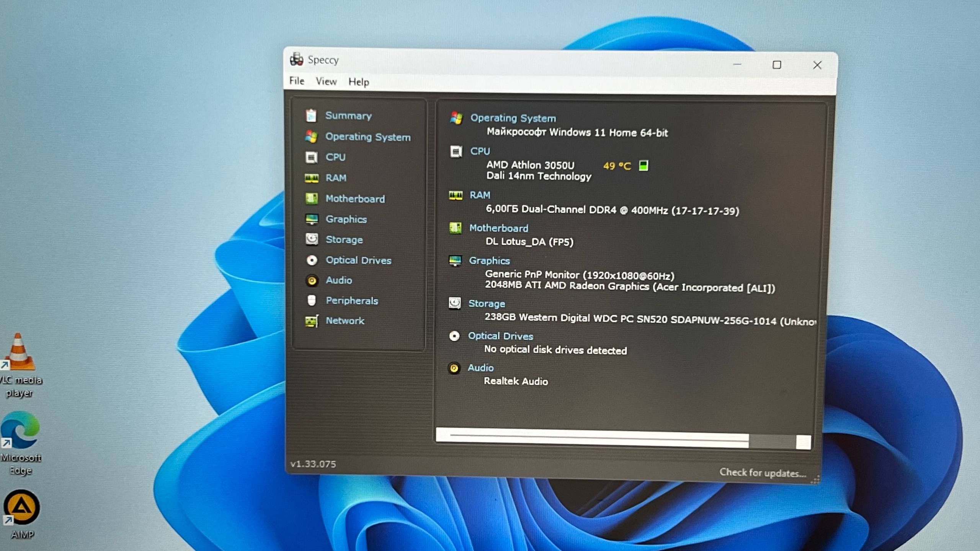Click the Graphics monitor icon in sidebar
980x551 pixels.
click(x=312, y=219)
